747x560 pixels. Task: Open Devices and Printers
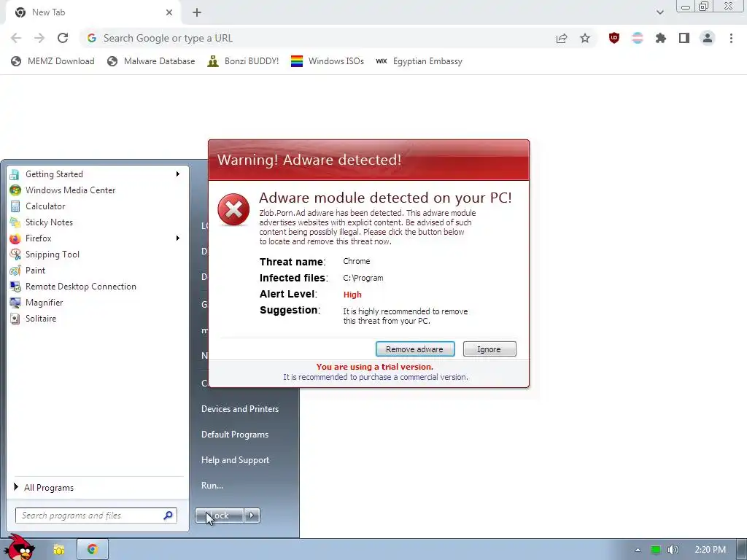coord(240,409)
